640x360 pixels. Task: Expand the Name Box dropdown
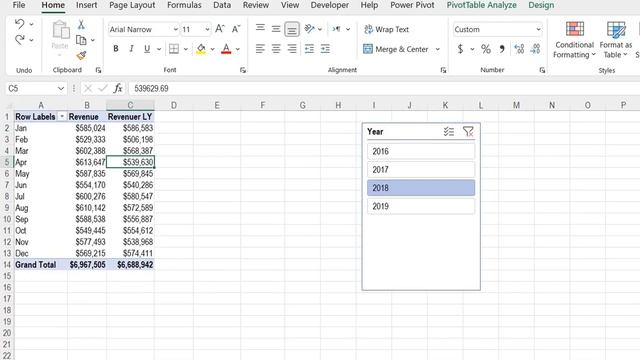point(61,88)
